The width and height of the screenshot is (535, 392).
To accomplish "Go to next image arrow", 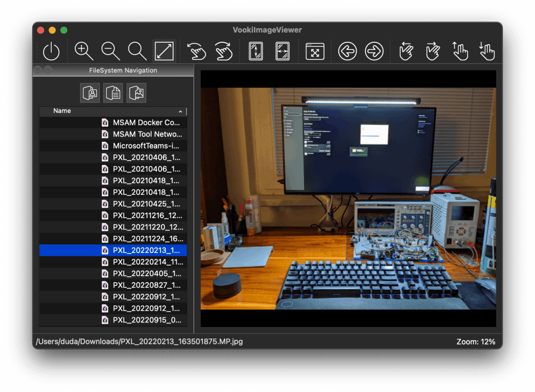I will pyautogui.click(x=374, y=51).
